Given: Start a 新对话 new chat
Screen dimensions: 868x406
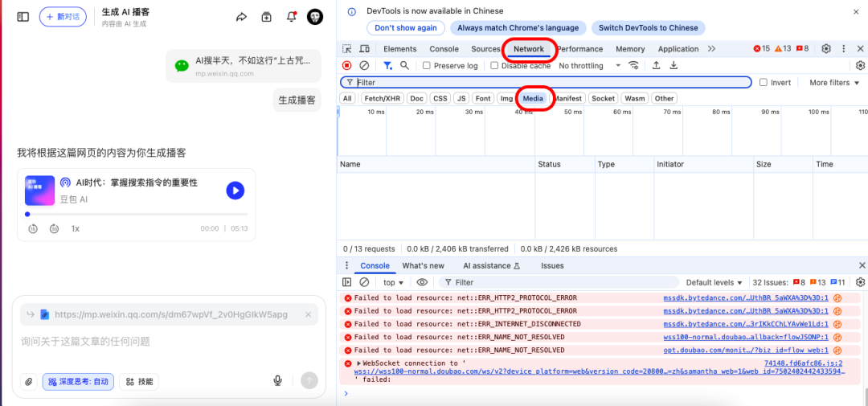Looking at the screenshot, I should click(63, 17).
